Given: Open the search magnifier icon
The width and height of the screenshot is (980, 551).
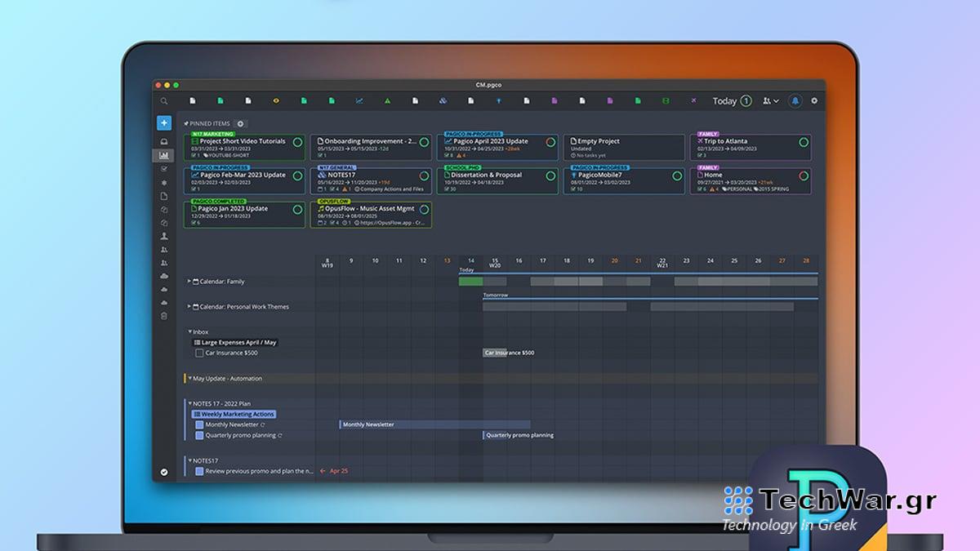Looking at the screenshot, I should [x=164, y=101].
